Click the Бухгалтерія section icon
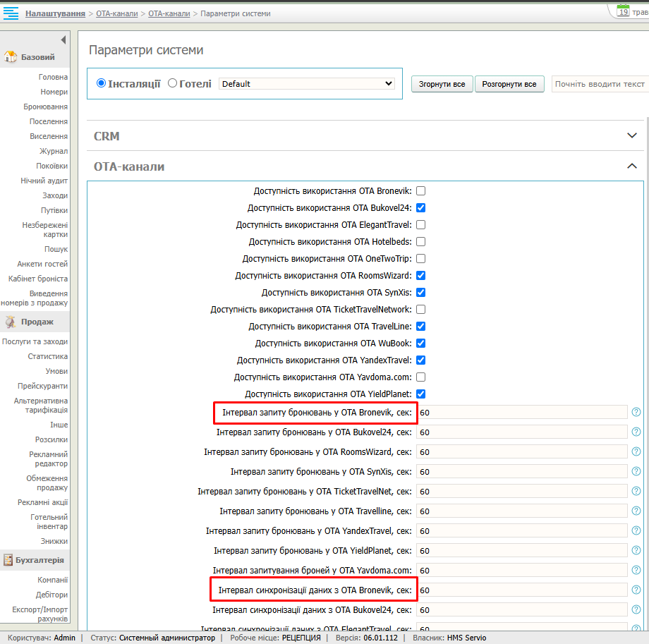 pyautogui.click(x=9, y=560)
